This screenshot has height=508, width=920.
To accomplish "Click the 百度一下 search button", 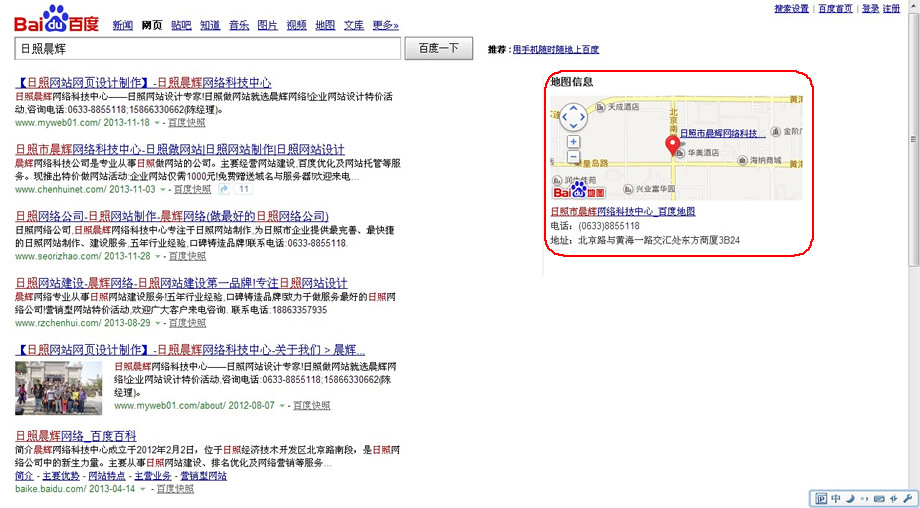I will [438, 49].
